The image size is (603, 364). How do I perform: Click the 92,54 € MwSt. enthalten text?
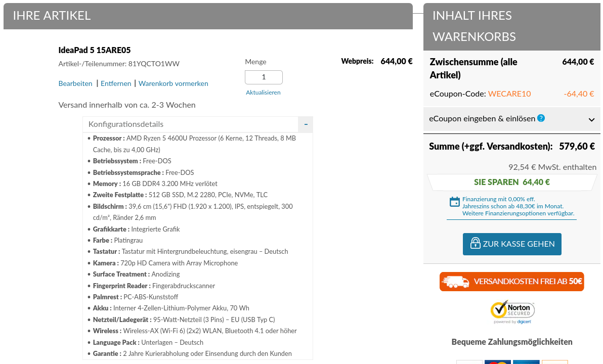552,167
